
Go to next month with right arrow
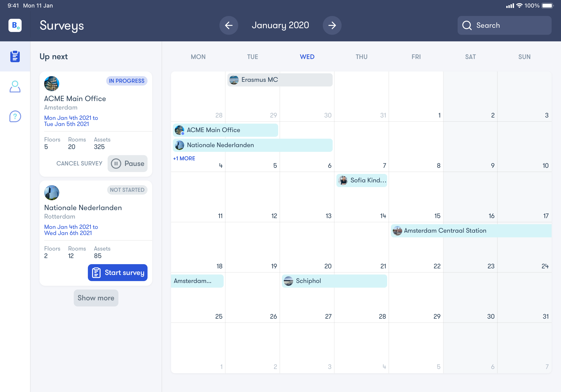coord(332,25)
